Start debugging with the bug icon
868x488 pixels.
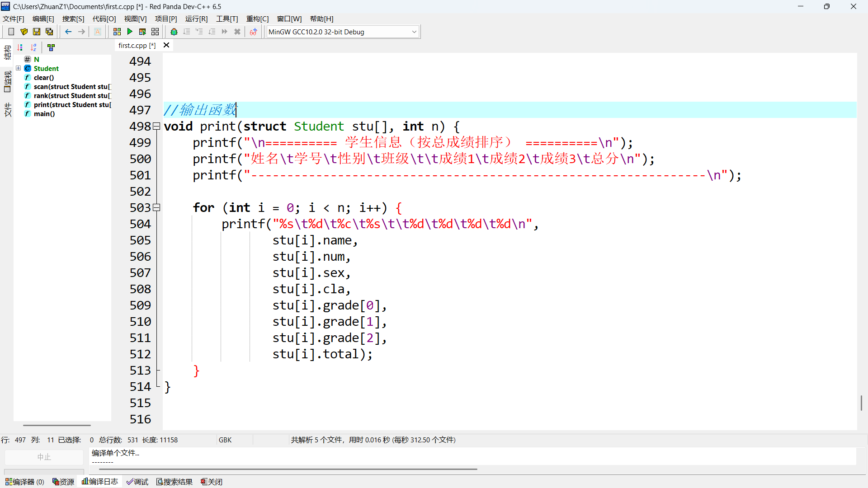coord(174,32)
